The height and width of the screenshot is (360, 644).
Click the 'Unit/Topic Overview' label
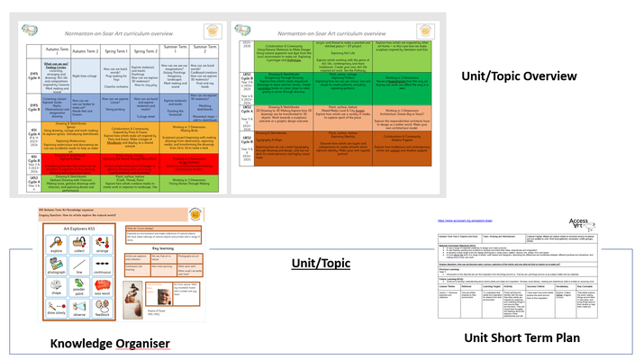point(519,76)
